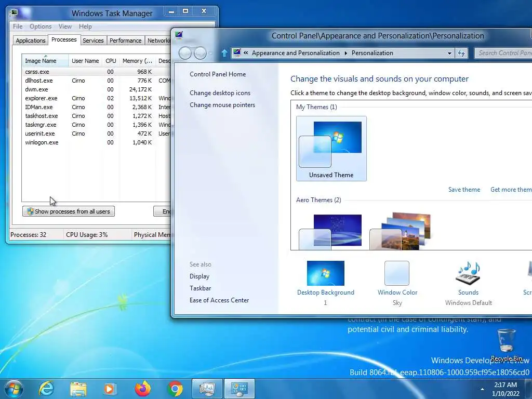Open Window Color Sky swatch
This screenshot has width=532, height=399.
(396, 273)
